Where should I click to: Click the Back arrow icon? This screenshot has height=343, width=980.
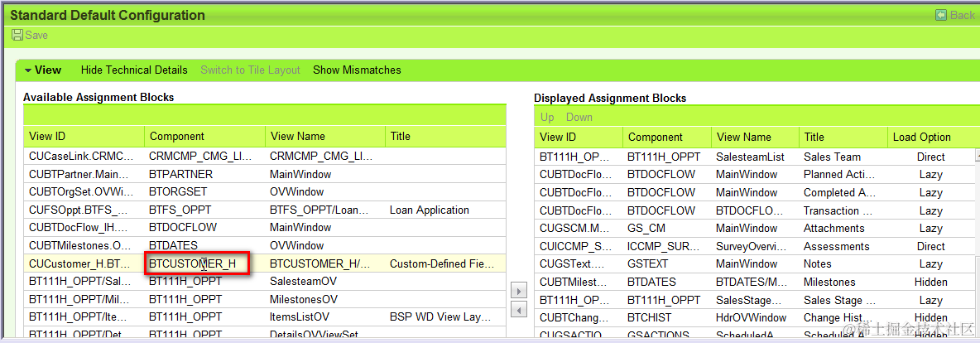click(x=940, y=15)
